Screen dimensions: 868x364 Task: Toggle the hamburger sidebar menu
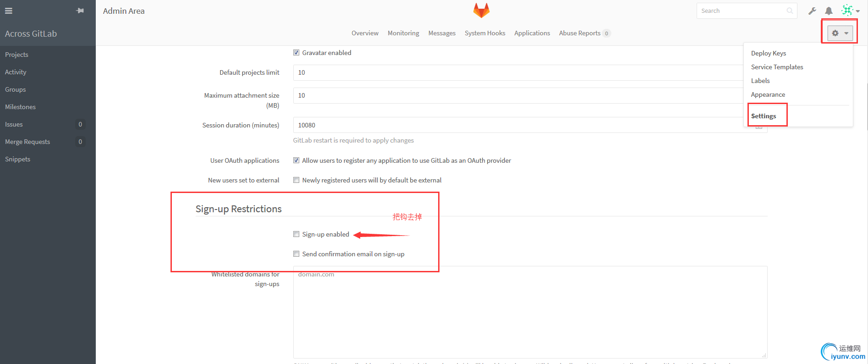coord(9,11)
